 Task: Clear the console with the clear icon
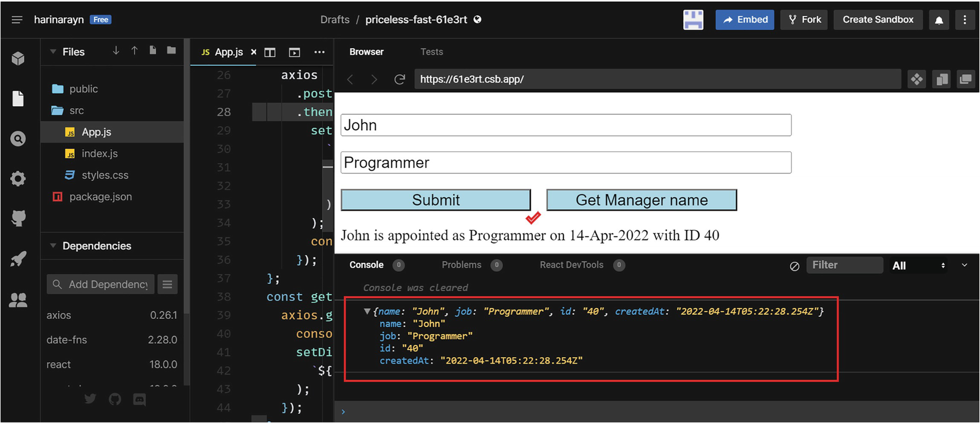point(794,266)
